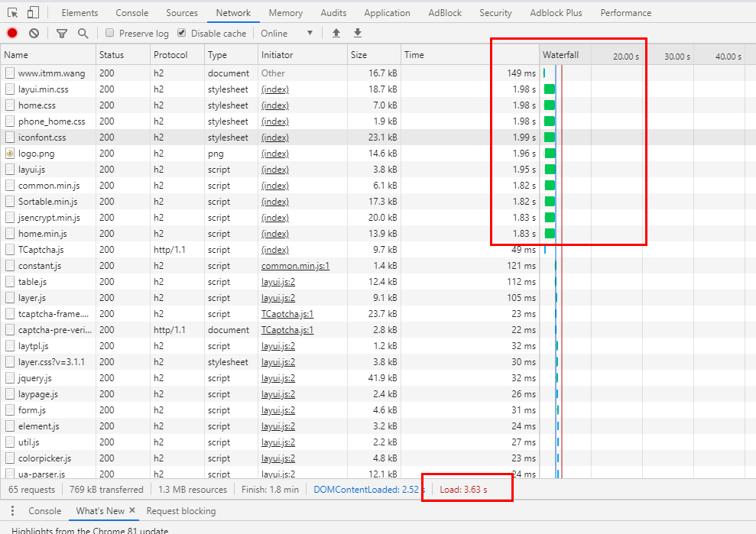Screen dimensions: 756x534
Task: Uncheck the Disable cache checkbox
Action: (x=182, y=33)
